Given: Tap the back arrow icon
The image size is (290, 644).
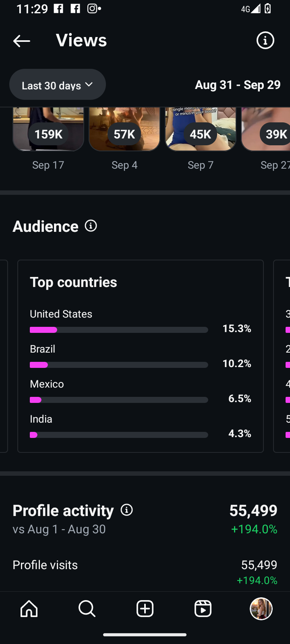Looking at the screenshot, I should 22,41.
